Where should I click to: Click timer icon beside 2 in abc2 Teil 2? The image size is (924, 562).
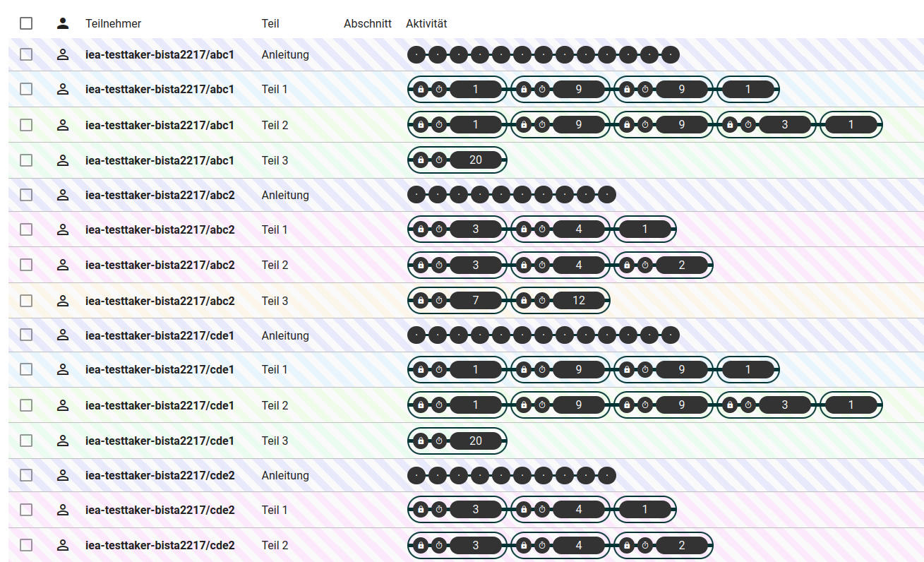pos(645,265)
